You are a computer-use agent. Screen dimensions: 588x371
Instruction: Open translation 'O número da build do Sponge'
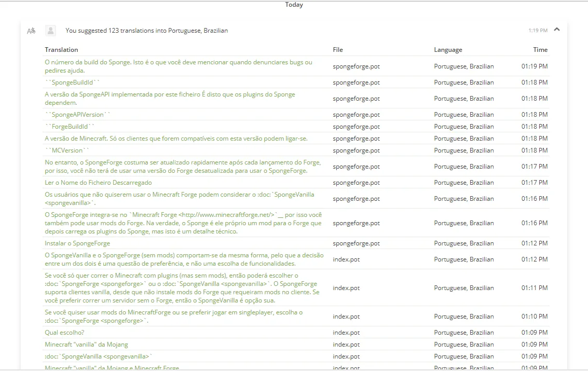tap(179, 66)
